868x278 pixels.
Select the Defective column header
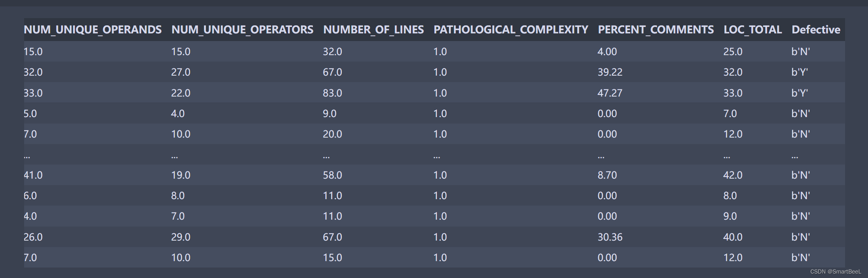(816, 30)
